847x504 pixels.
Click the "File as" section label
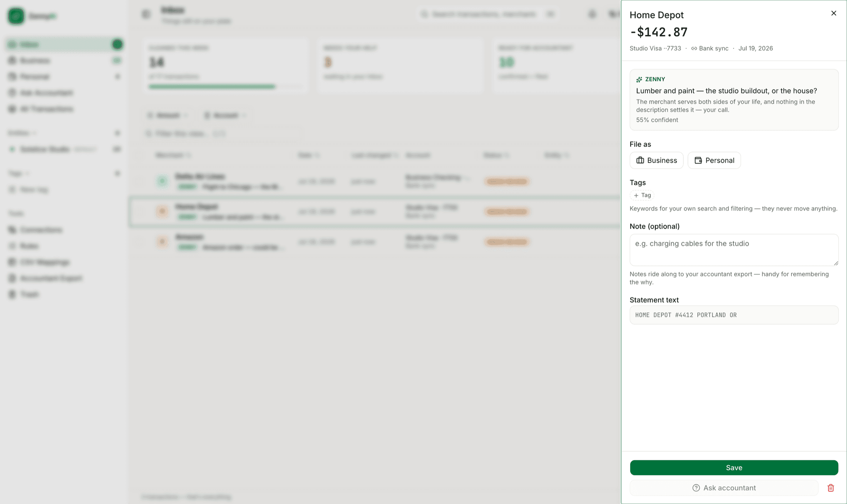point(640,144)
